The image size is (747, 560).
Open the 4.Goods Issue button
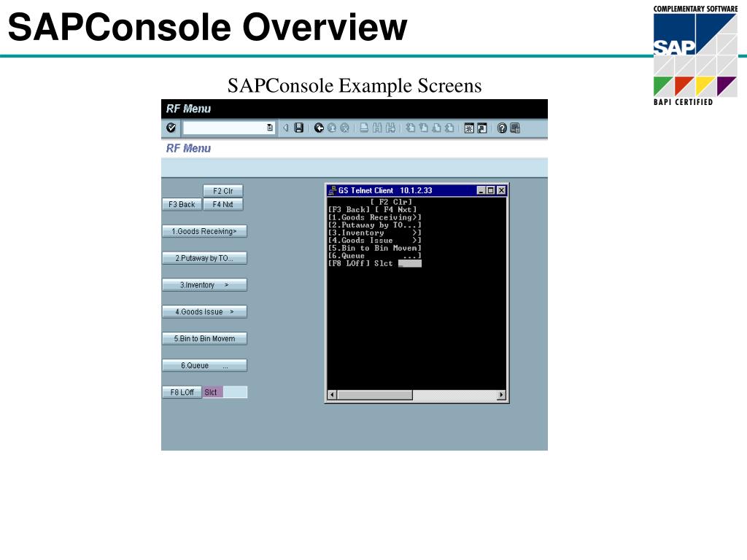click(x=204, y=312)
